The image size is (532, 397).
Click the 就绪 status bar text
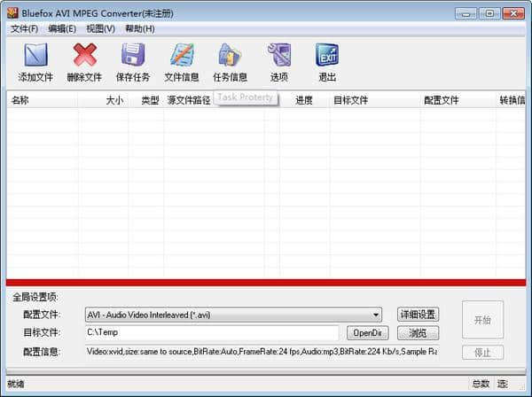[16, 384]
